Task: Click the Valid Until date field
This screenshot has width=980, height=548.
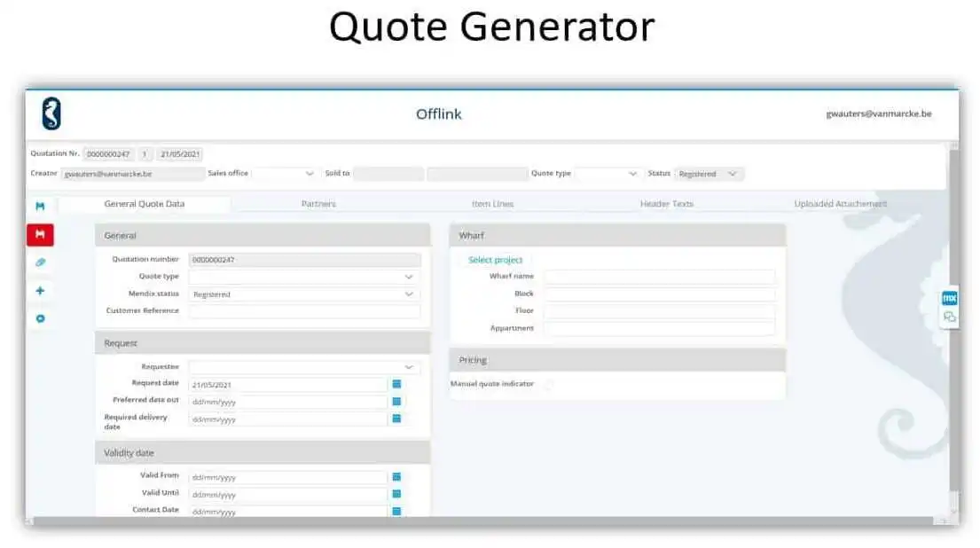Action: pos(287,494)
